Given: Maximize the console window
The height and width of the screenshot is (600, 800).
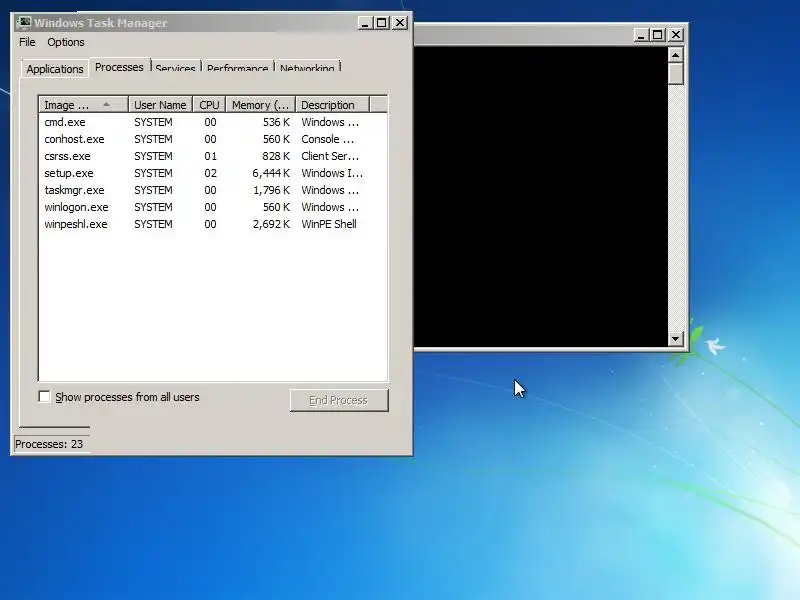Looking at the screenshot, I should click(x=658, y=35).
